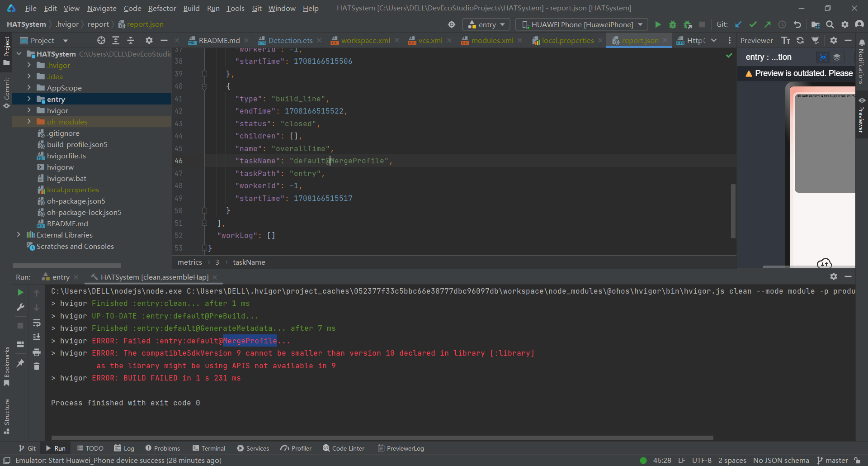The image size is (868, 466).
Task: Click the Previewer plug debug icon
Action: pos(815,40)
